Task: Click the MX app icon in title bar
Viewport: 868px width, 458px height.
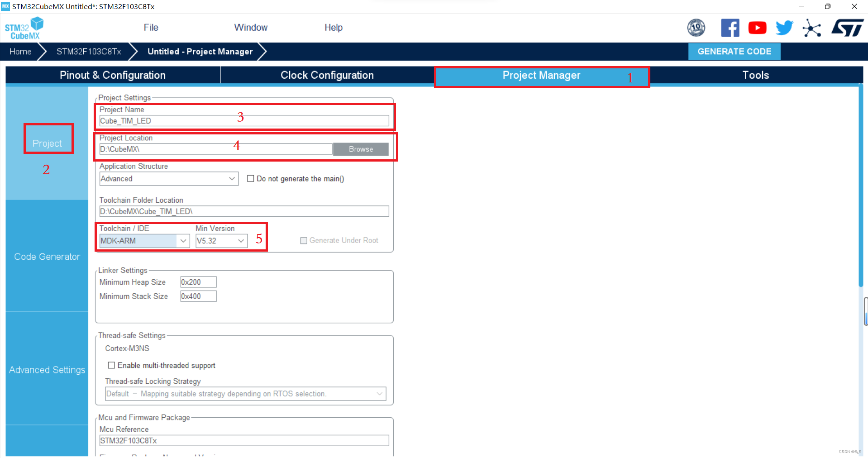Action: tap(5, 6)
